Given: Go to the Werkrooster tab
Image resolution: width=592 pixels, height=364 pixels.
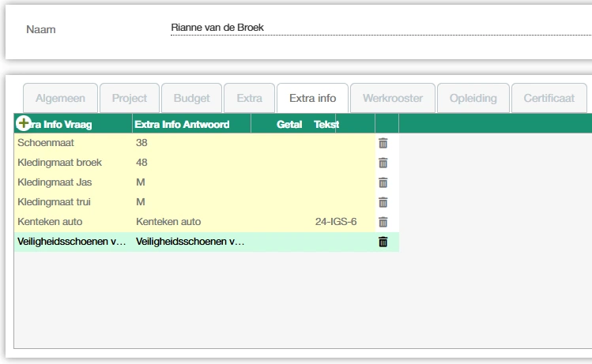Looking at the screenshot, I should click(x=392, y=99).
